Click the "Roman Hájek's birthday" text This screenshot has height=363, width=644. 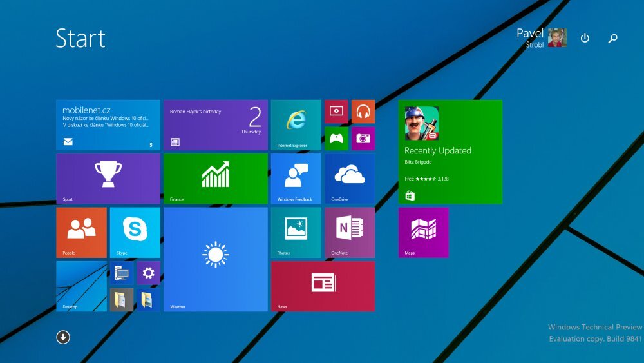(196, 112)
